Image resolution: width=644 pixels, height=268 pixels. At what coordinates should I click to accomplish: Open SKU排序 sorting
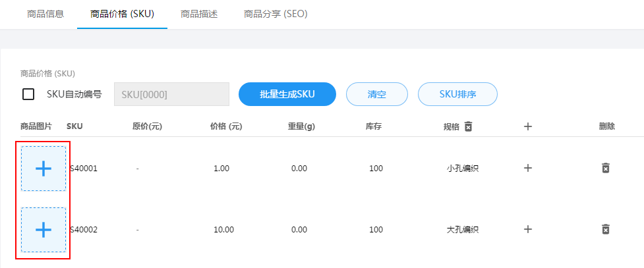click(x=457, y=94)
